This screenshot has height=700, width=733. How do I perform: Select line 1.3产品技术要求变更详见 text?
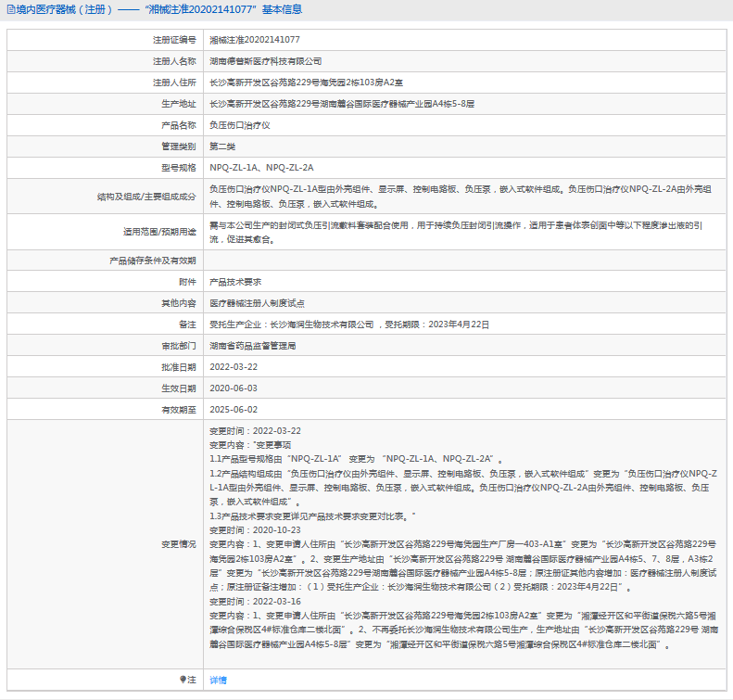tap(312, 516)
